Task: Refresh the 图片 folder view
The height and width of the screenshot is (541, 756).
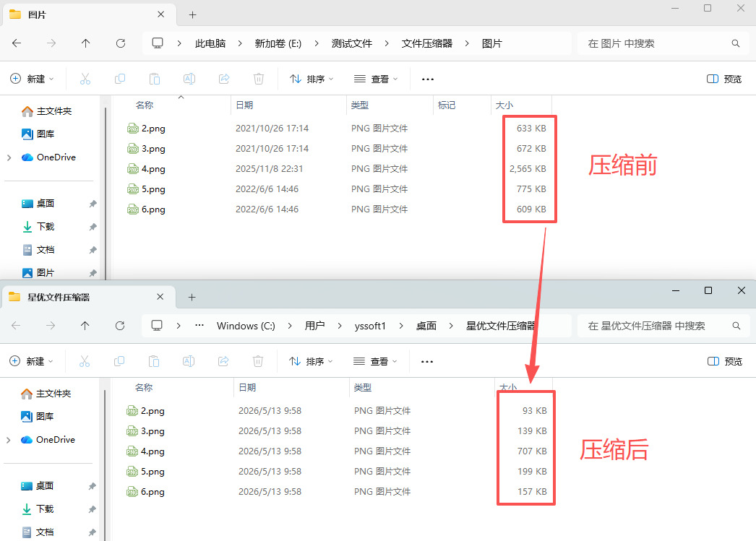Action: (x=121, y=43)
